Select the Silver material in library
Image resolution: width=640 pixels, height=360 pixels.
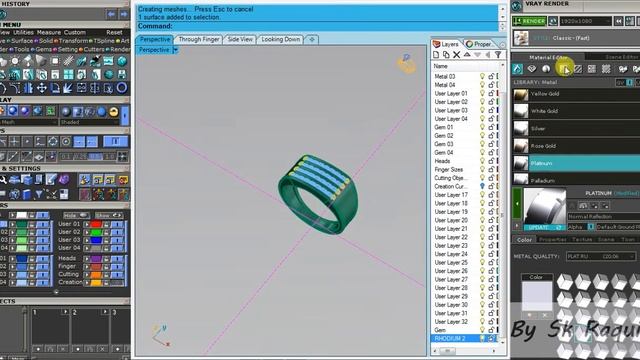[576, 129]
